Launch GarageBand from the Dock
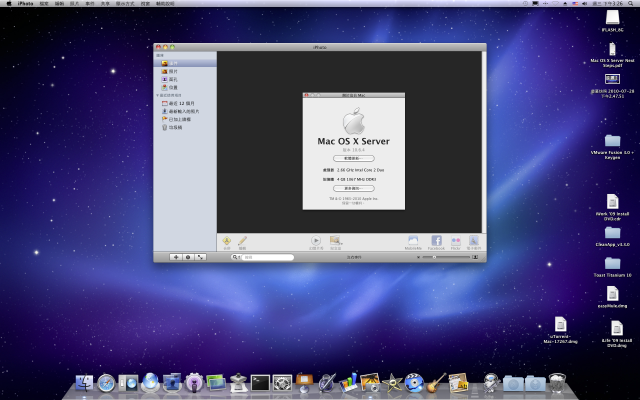 (x=436, y=383)
